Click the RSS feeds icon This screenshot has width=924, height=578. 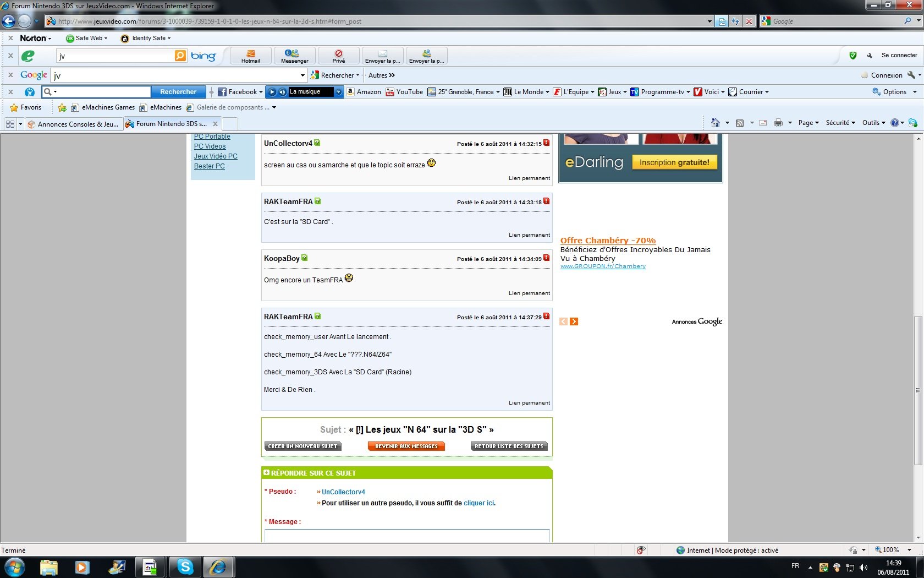(740, 123)
